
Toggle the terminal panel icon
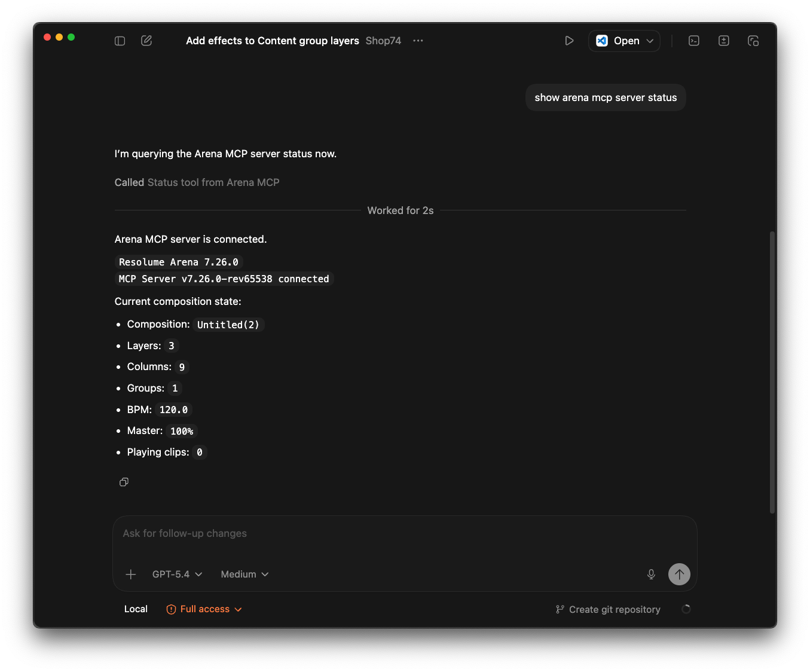coord(694,41)
